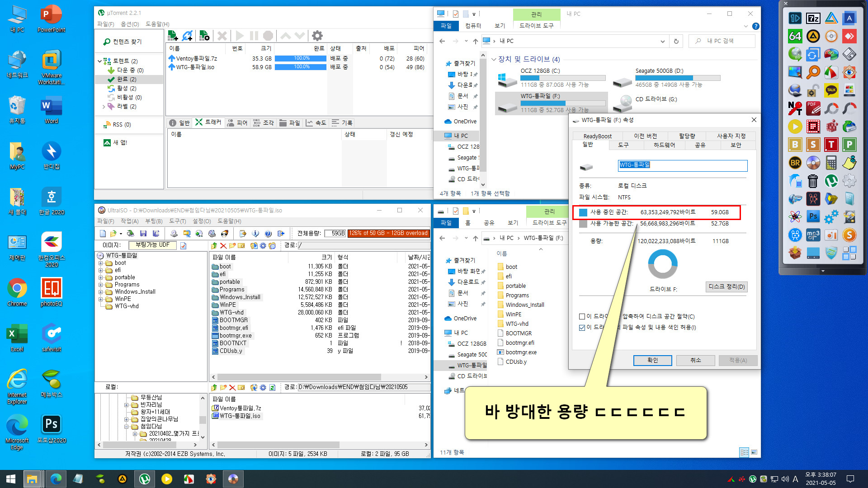Toggle UltraISO bootable UDF check icon
The height and width of the screenshot is (488, 868).
click(184, 245)
